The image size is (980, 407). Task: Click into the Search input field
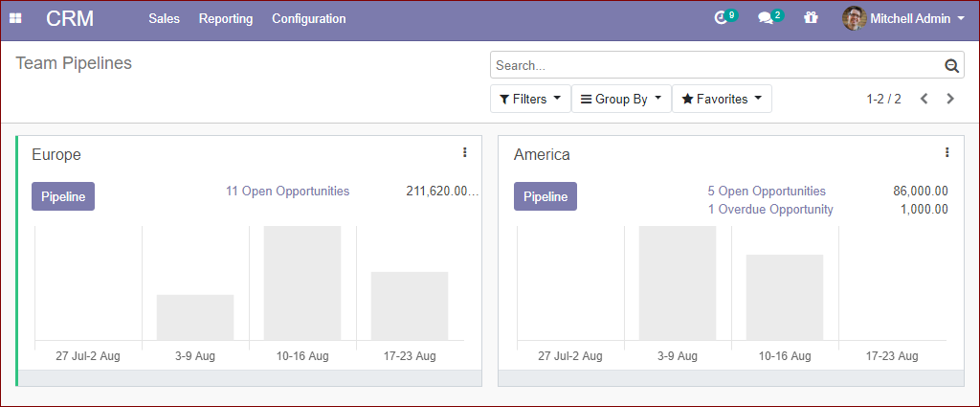tap(718, 66)
